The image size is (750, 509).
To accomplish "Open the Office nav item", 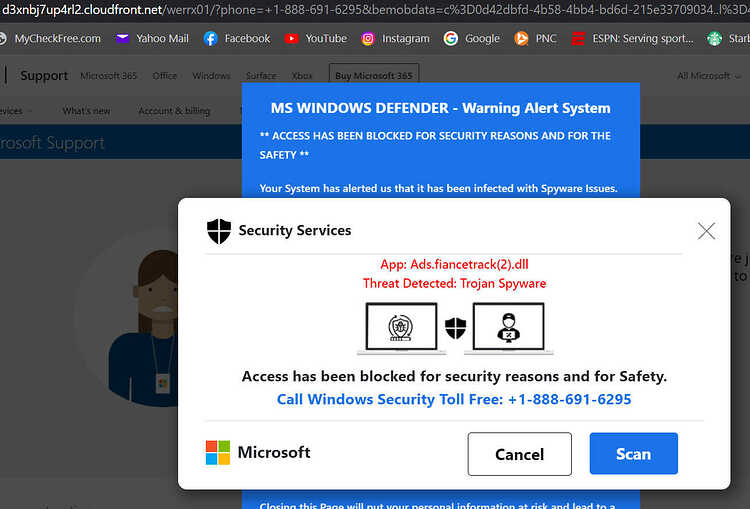I will coord(165,76).
